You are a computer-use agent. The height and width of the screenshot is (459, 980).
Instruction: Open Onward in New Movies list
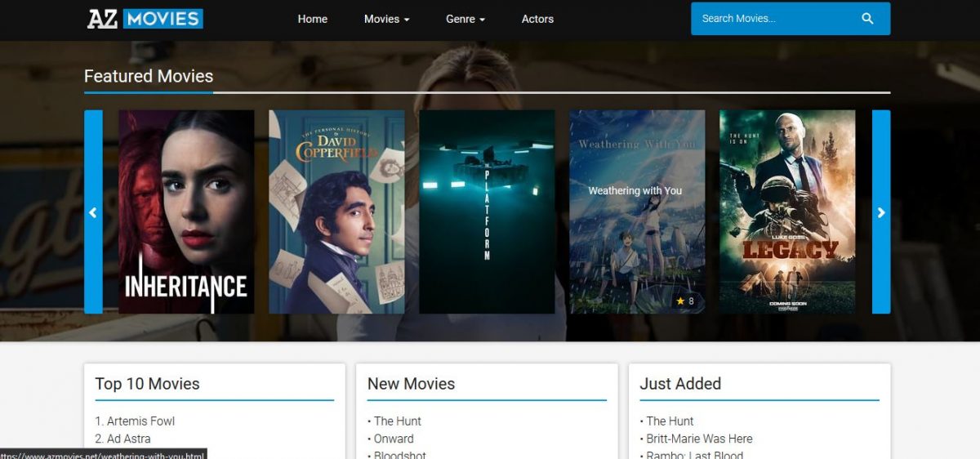click(x=394, y=439)
